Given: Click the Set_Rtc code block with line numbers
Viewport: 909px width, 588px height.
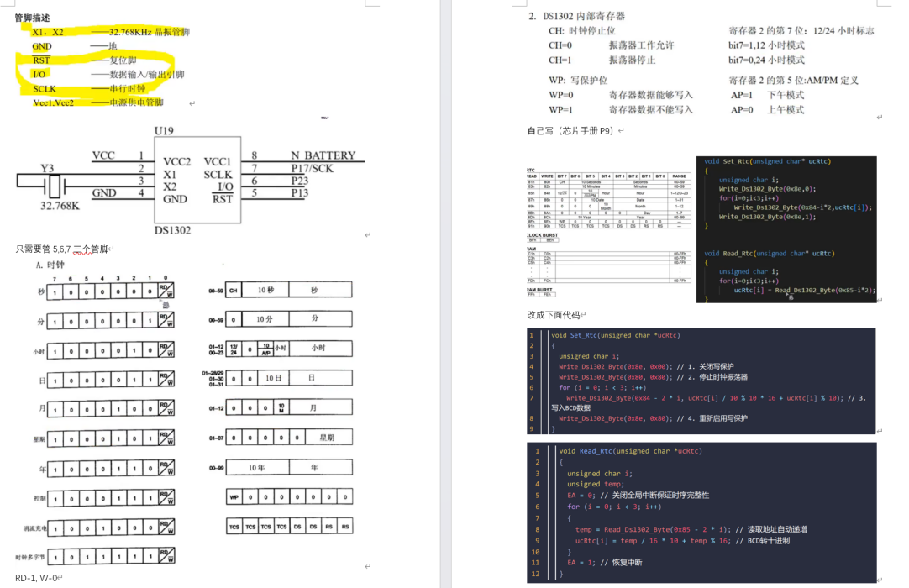Looking at the screenshot, I should 701,381.
